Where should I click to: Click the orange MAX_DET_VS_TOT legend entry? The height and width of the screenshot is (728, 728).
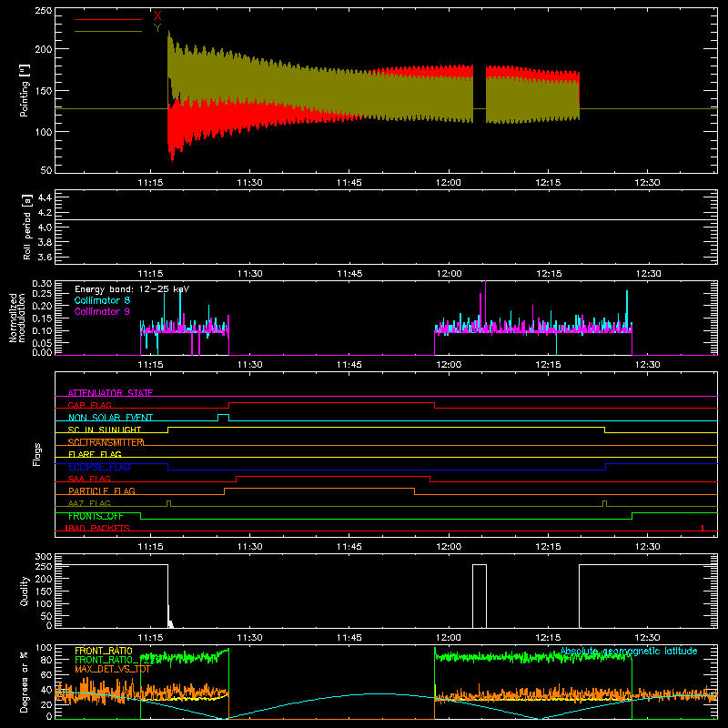tap(113, 669)
